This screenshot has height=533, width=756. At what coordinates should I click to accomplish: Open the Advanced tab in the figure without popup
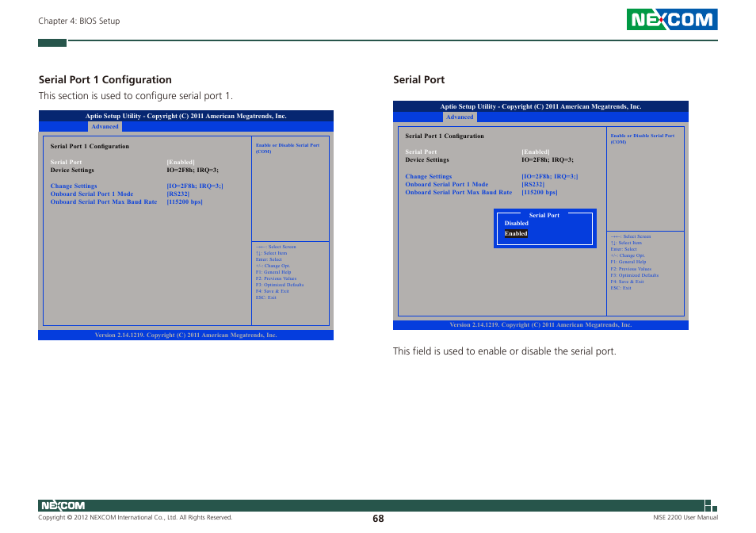coord(105,126)
